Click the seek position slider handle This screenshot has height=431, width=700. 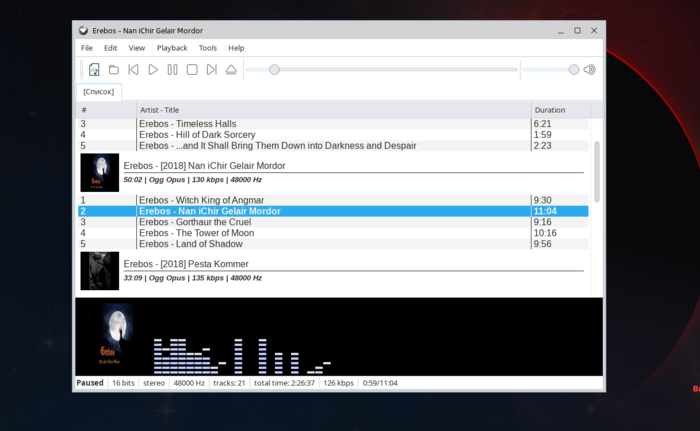(274, 70)
